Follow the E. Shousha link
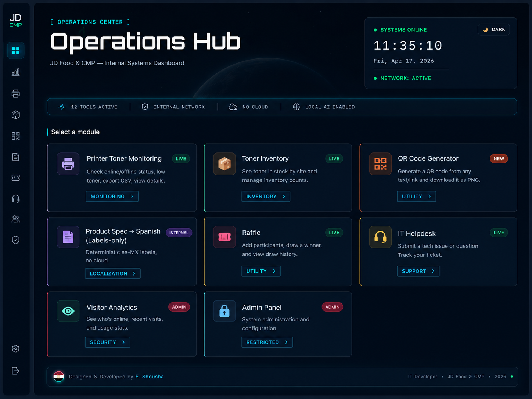The height and width of the screenshot is (399, 532). click(150, 377)
